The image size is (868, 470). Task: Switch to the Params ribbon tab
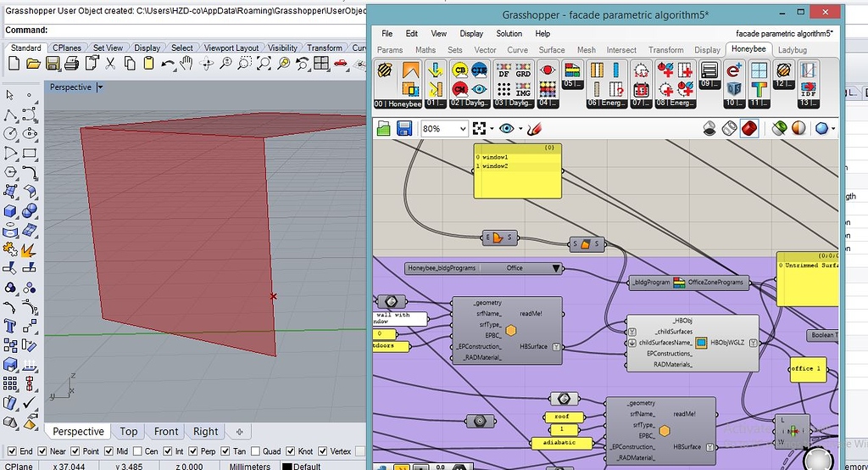click(x=390, y=50)
